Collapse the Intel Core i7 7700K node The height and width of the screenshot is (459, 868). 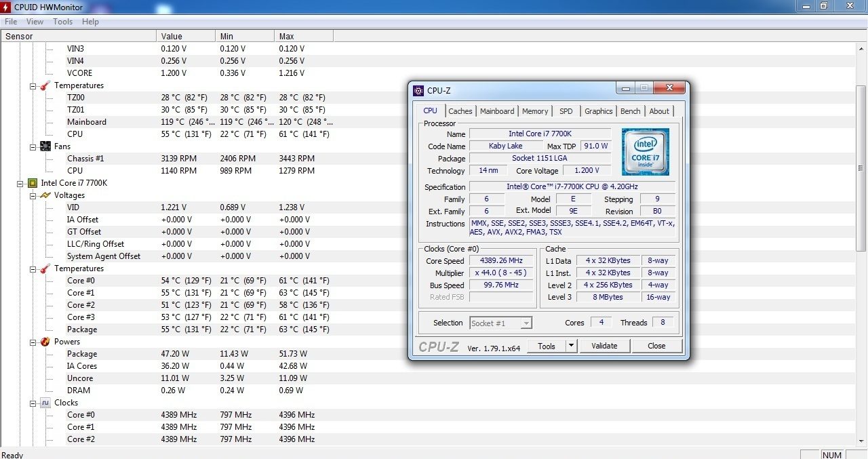tap(20, 183)
